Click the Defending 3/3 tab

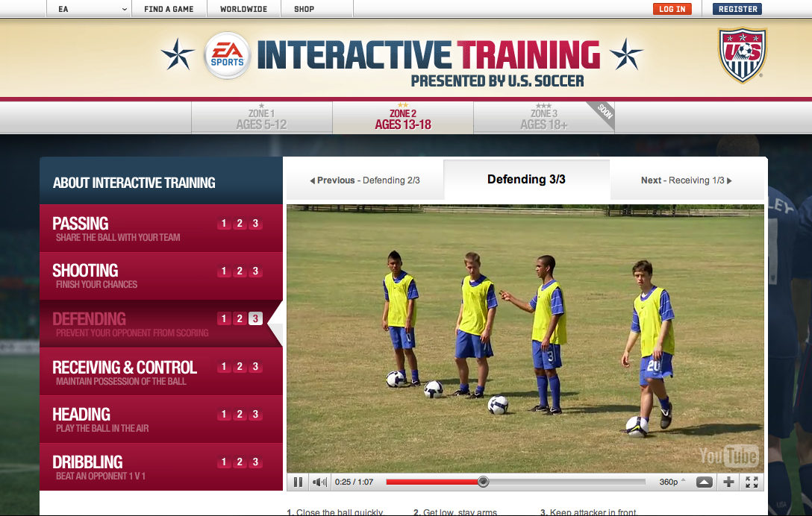(526, 179)
